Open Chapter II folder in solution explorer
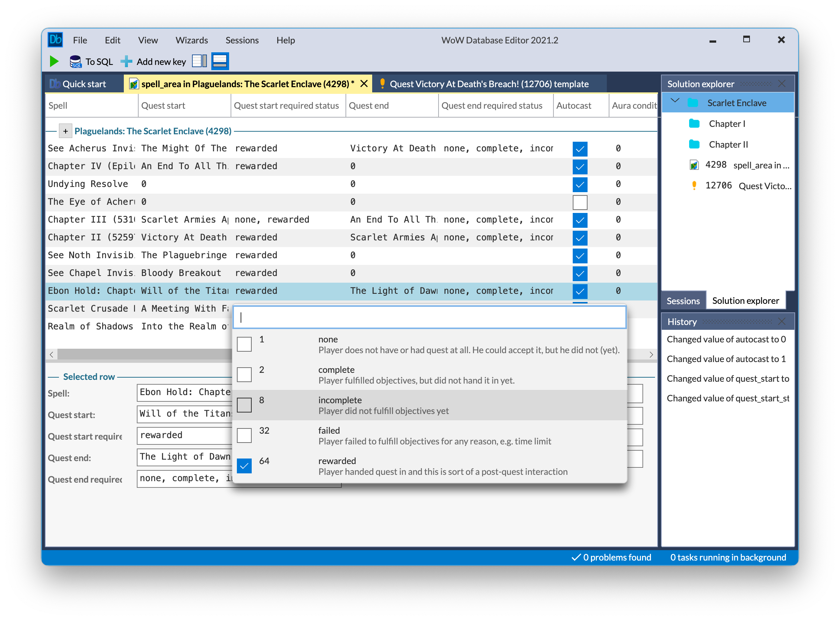 [728, 144]
